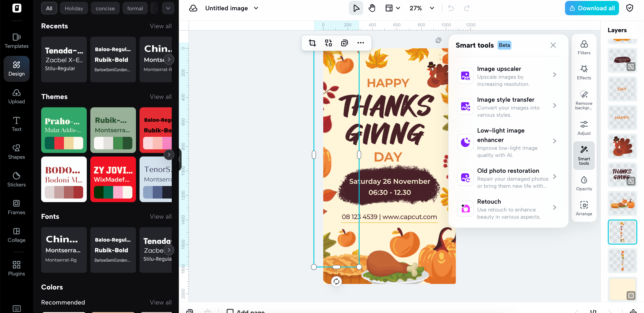Open the Filters panel
Image resolution: width=644 pixels, height=313 pixels.
[584, 47]
